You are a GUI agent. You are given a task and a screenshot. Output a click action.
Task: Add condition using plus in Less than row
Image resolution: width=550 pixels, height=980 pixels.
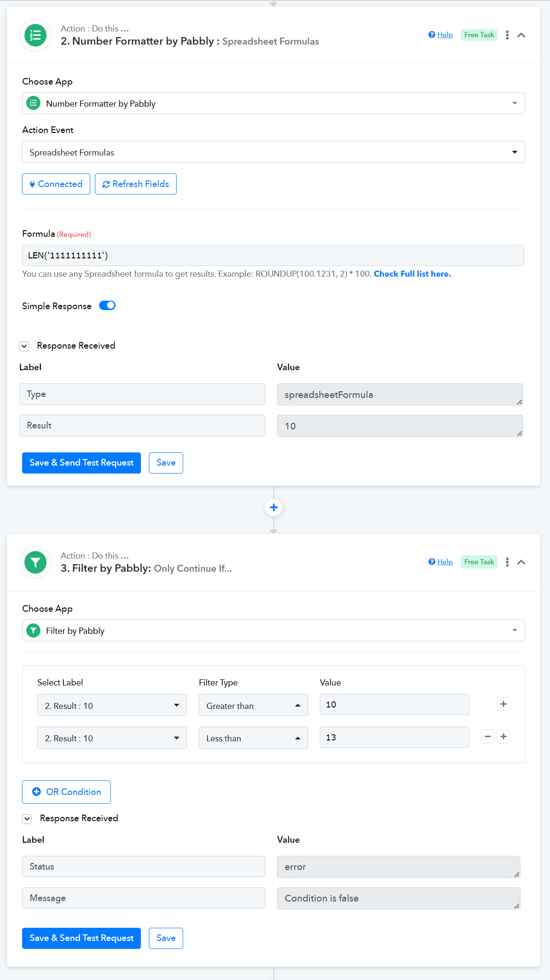[x=504, y=737]
